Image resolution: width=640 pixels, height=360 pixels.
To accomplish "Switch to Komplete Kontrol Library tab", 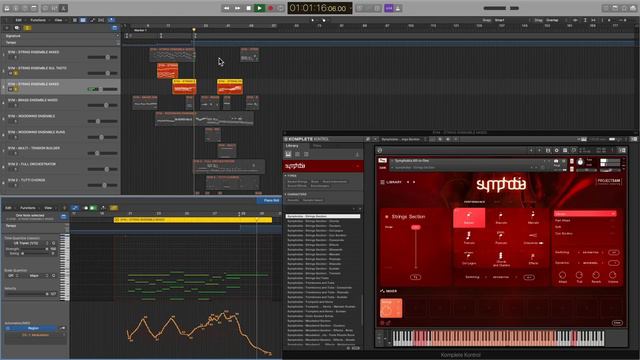I will pos(292,146).
